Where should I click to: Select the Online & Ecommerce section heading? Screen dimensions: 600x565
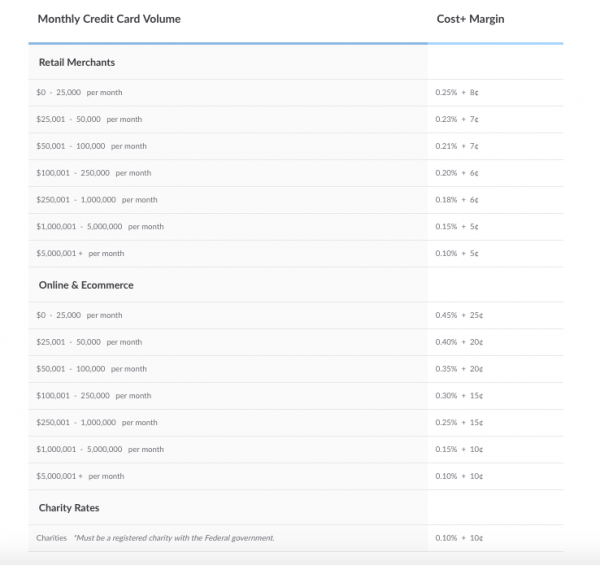(85, 285)
